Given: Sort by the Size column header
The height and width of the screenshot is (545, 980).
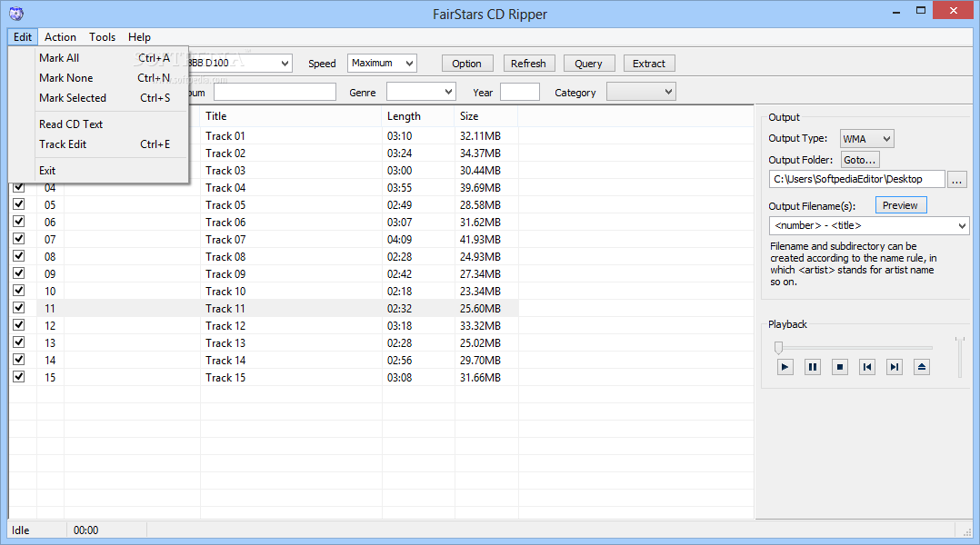Looking at the screenshot, I should [x=486, y=116].
